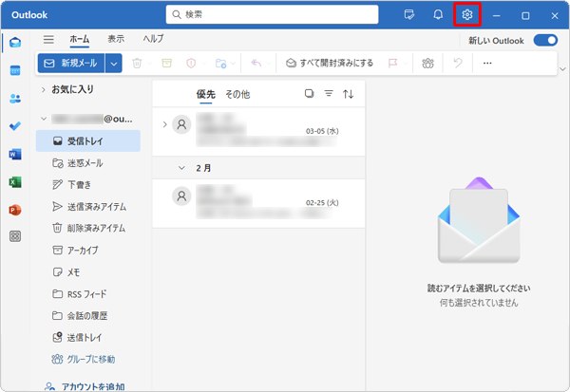570x392 pixels.
Task: Open the message dated 03-05 (水)
Action: click(x=258, y=132)
